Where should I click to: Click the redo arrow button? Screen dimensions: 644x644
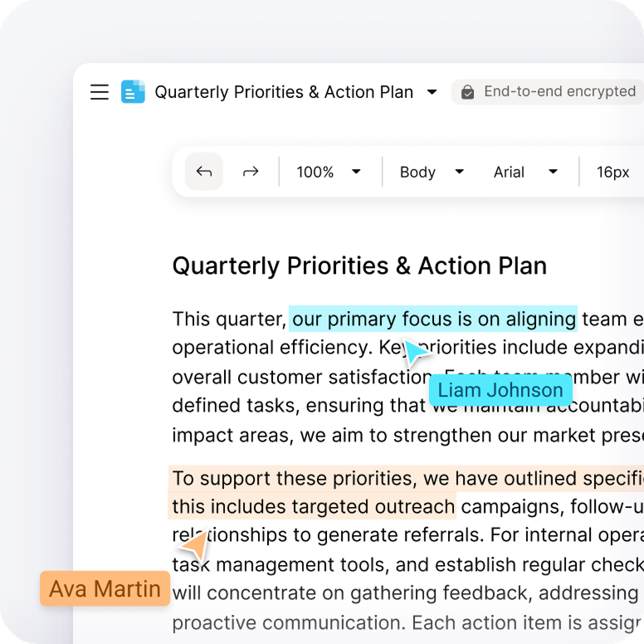[250, 172]
